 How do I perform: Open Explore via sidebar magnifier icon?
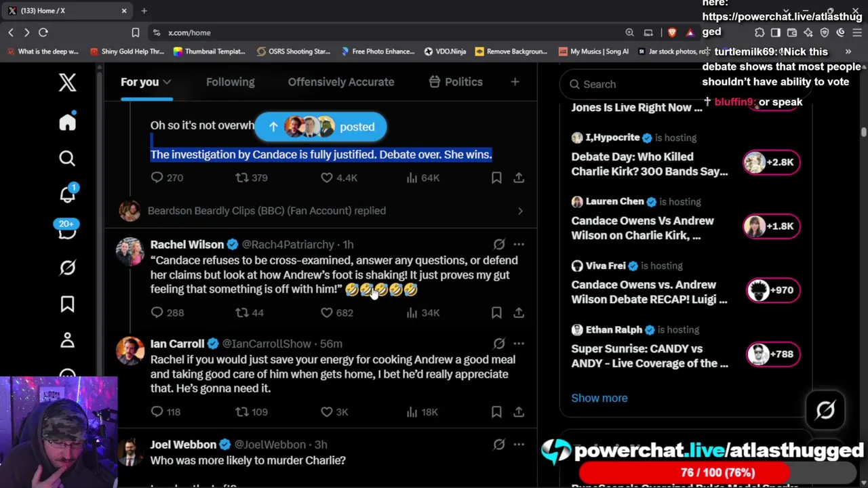pos(67,159)
